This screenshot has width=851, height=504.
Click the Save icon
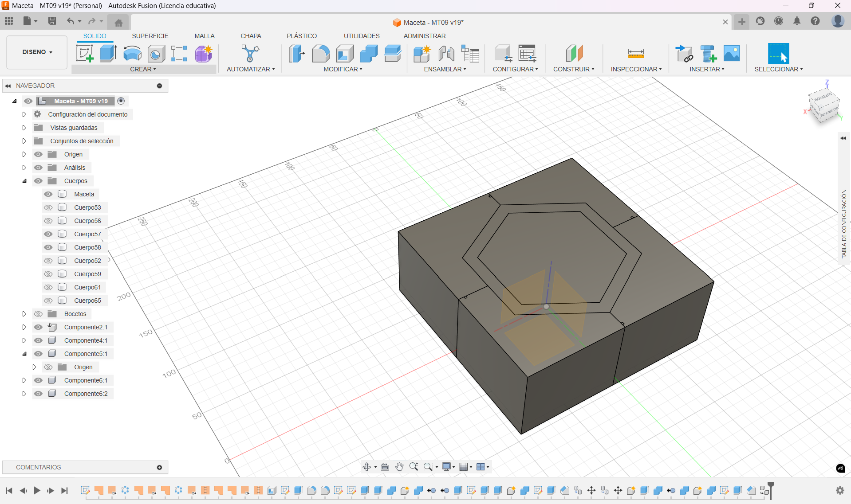(x=52, y=21)
